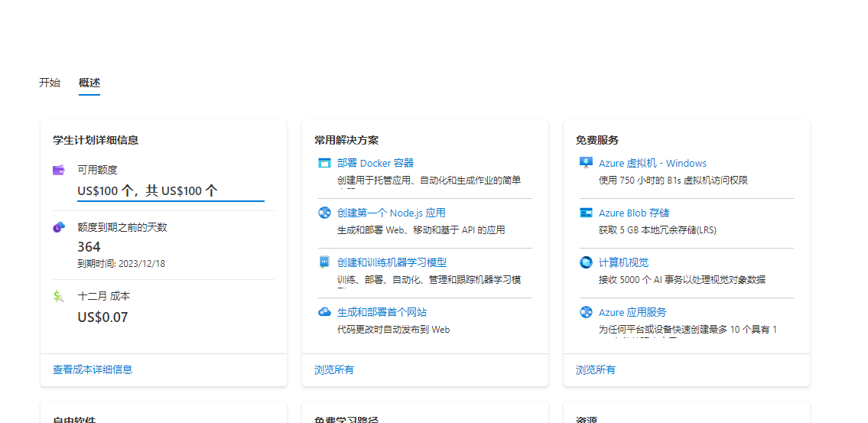This screenshot has height=423, width=868.
Task: Click the purple wallet credit icon
Action: click(x=59, y=170)
